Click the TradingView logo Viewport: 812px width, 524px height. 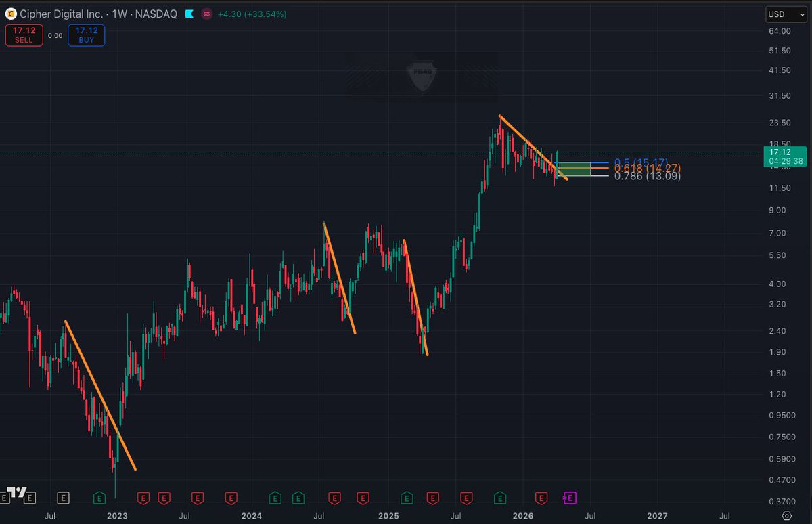[16, 492]
